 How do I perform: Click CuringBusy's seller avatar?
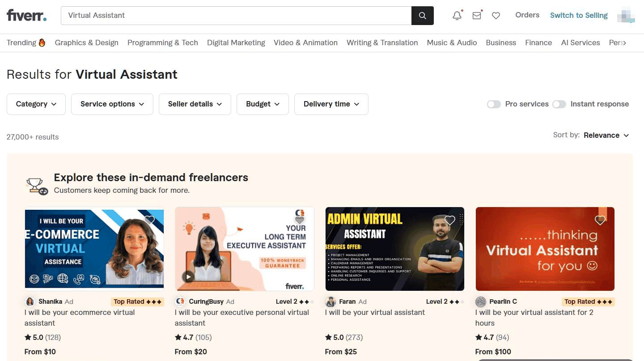(180, 302)
